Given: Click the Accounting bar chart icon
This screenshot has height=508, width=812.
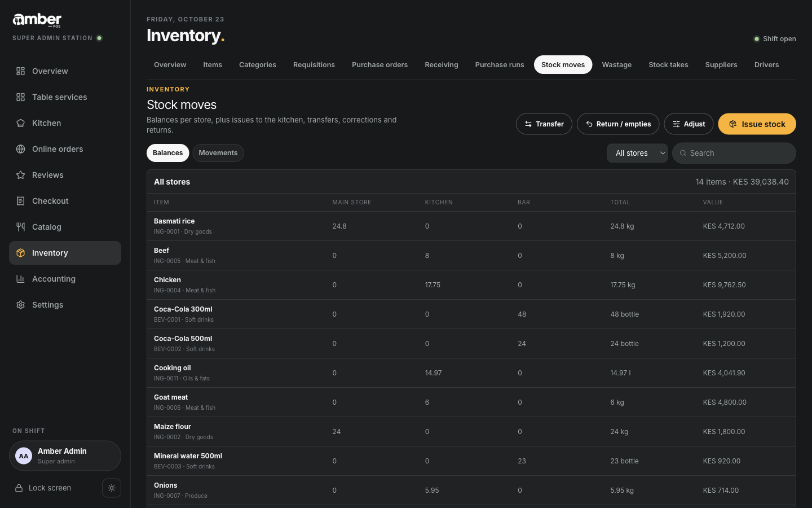Looking at the screenshot, I should [20, 279].
